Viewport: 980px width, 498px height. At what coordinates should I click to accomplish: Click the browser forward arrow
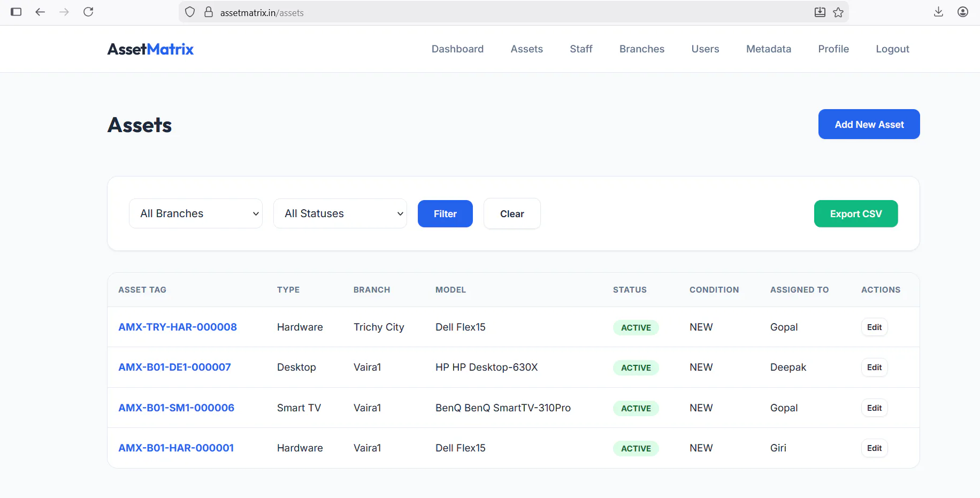64,12
